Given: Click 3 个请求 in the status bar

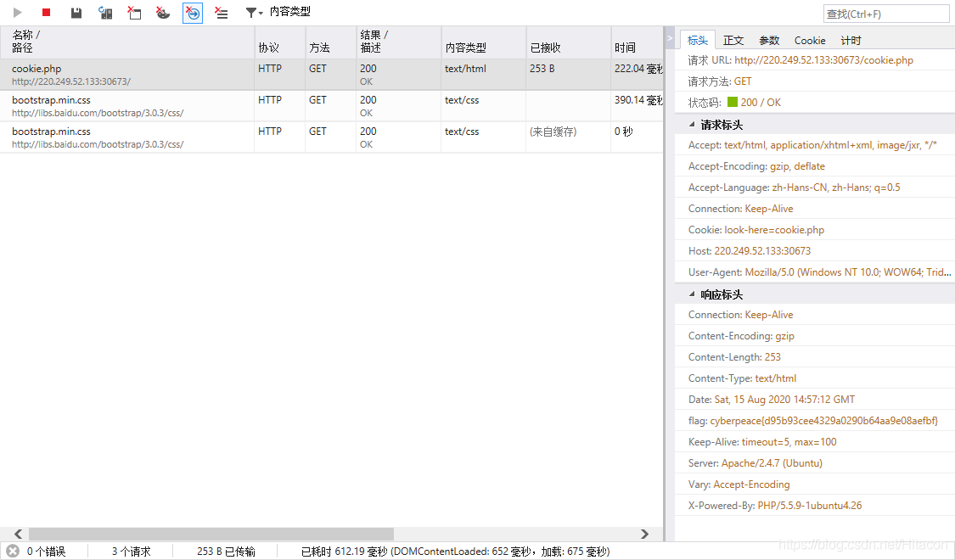Looking at the screenshot, I should pyautogui.click(x=131, y=552).
